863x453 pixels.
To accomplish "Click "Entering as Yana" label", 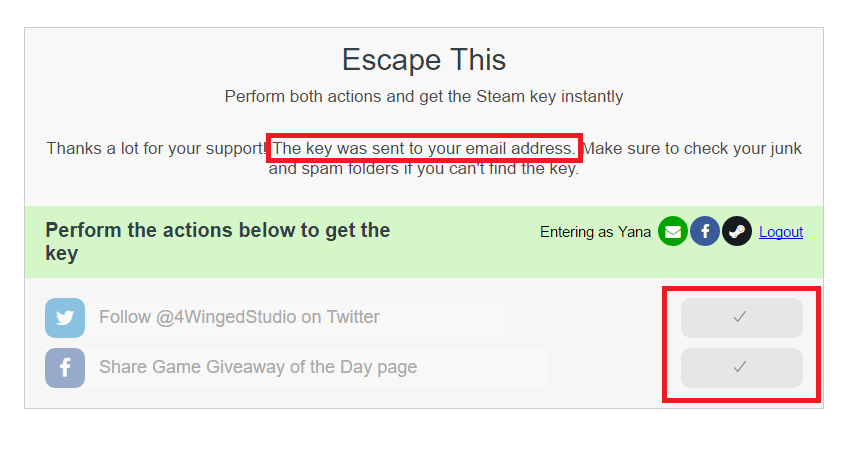I will coord(595,232).
